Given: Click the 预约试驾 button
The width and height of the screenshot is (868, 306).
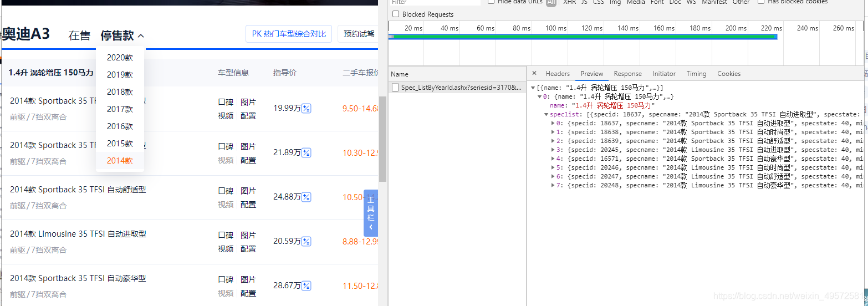Looking at the screenshot, I should [x=359, y=34].
